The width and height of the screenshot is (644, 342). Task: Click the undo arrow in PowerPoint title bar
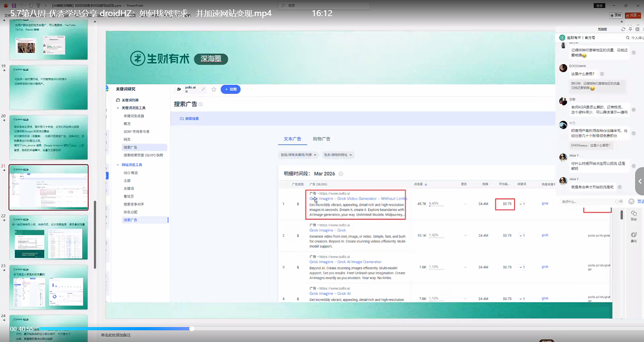tap(21, 6)
